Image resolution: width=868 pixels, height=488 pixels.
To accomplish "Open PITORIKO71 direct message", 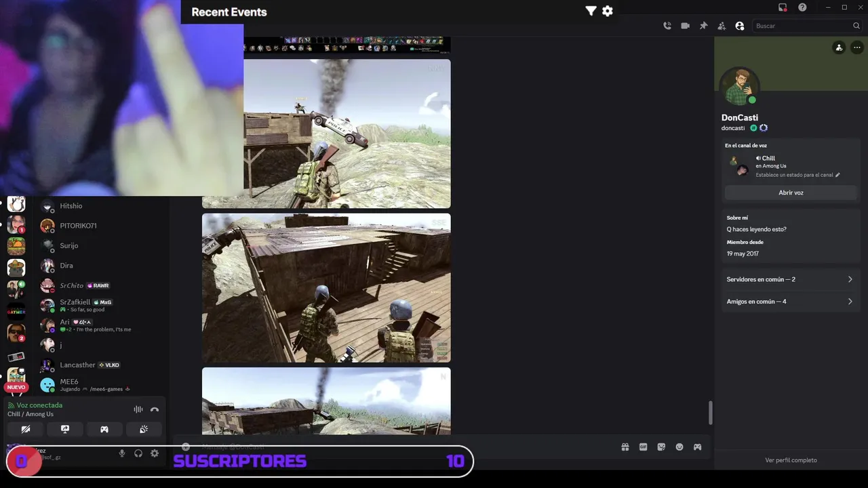I will point(102,226).
